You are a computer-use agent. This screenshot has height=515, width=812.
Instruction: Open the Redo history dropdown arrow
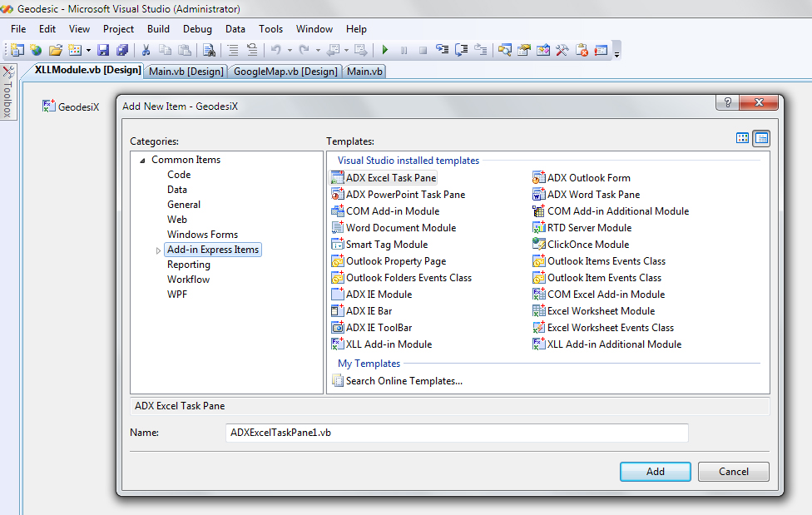pos(318,50)
